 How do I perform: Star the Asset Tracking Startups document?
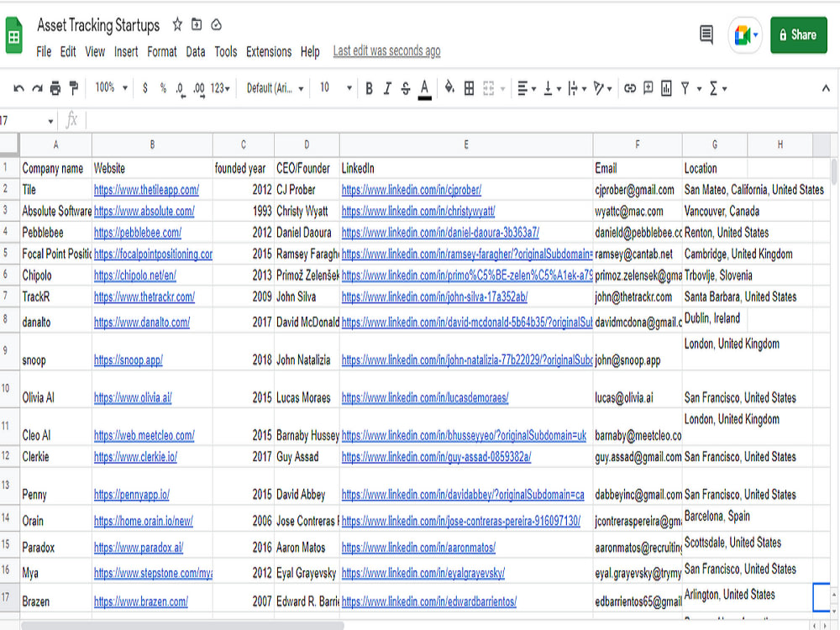[177, 24]
